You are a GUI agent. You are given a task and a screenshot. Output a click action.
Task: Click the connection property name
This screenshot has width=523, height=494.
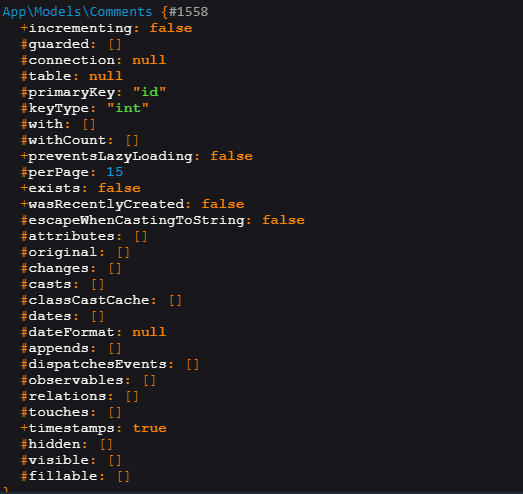click(x=72, y=60)
